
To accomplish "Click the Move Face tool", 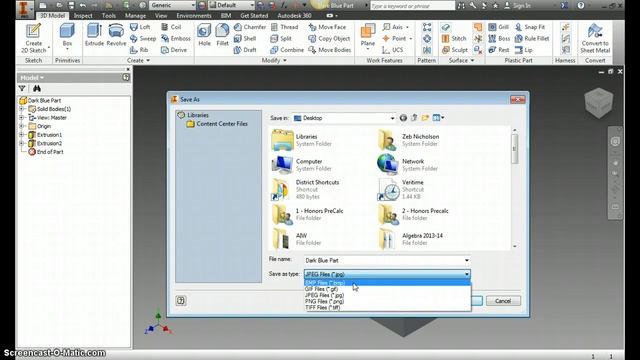I will pyautogui.click(x=327, y=27).
